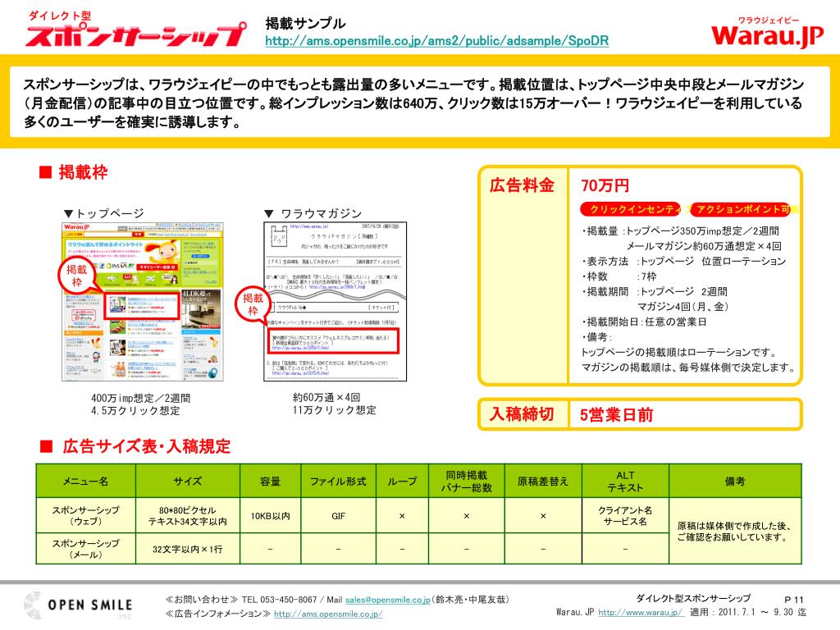Select the 400万imp想定／2週間 text
The width and height of the screenshot is (840, 630).
(141, 398)
